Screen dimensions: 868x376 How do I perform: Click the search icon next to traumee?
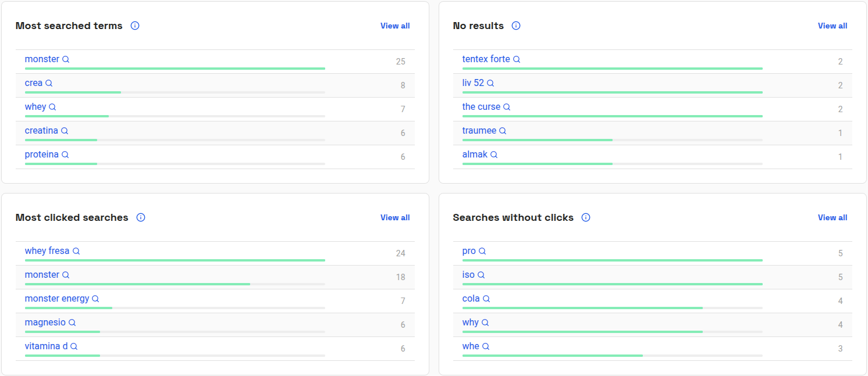[503, 131]
